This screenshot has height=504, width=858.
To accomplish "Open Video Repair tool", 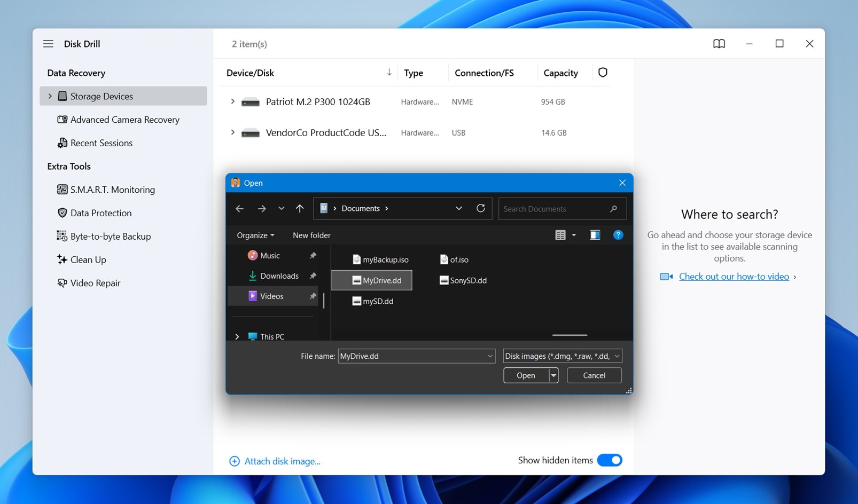I will click(89, 283).
